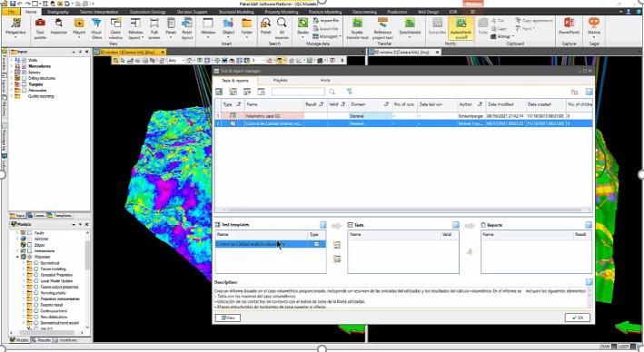
Task: Click the report manager search input field
Action: coord(298,92)
